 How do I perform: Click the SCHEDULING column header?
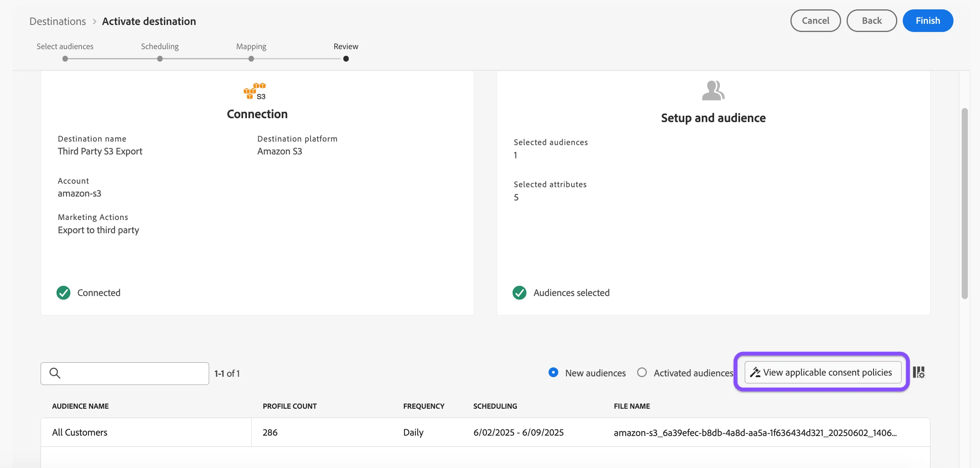coord(495,406)
